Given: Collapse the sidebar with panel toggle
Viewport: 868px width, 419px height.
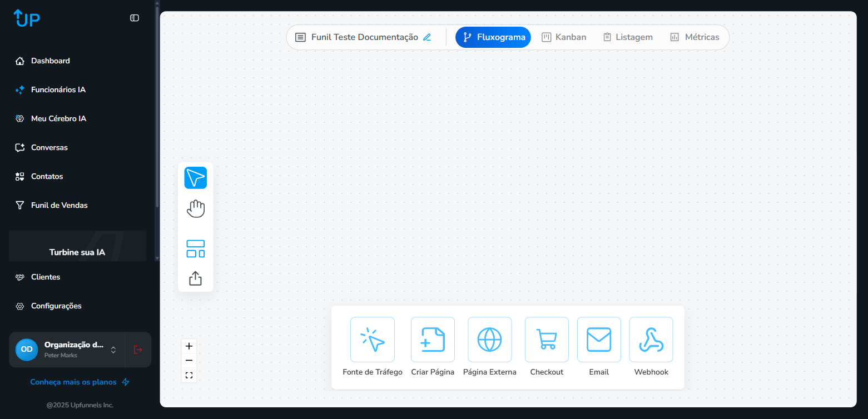Looking at the screenshot, I should click(135, 18).
